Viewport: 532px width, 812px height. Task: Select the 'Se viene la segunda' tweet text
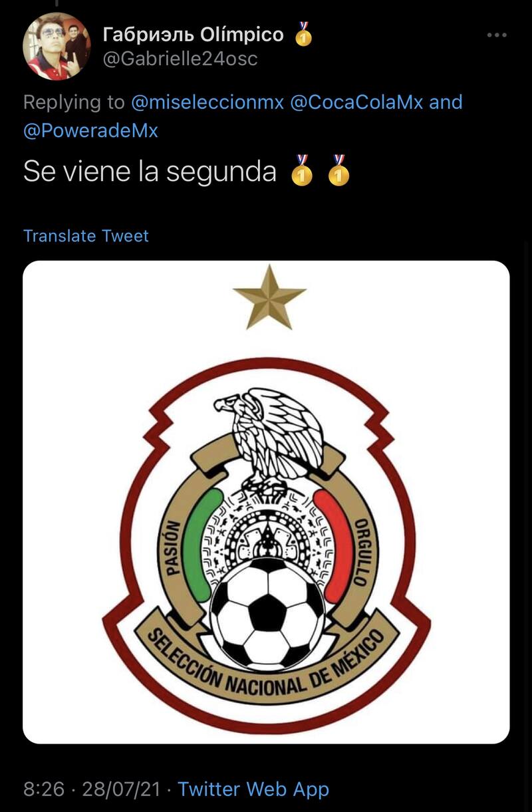150,172
